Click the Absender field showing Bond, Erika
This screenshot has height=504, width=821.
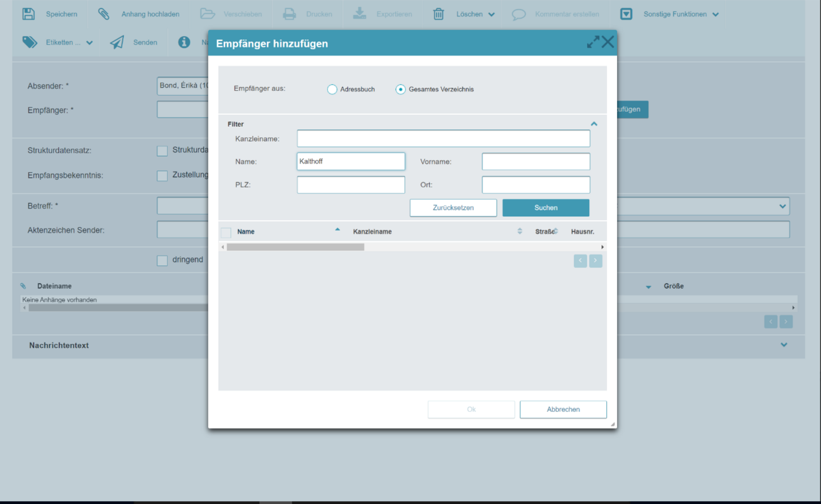[183, 86]
